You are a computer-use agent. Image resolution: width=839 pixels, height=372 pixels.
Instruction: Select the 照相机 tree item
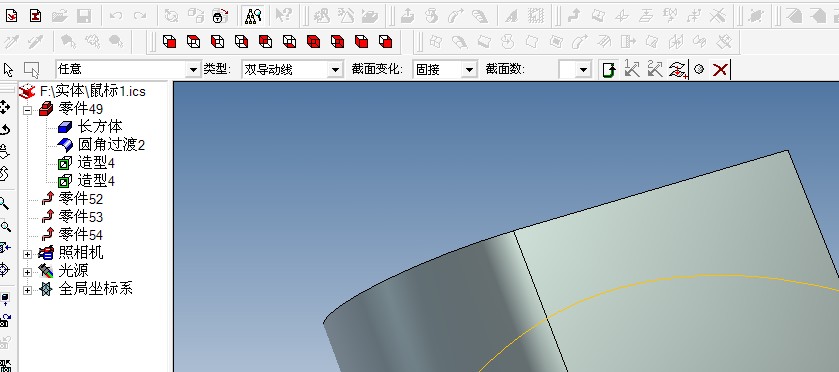[x=80, y=253]
